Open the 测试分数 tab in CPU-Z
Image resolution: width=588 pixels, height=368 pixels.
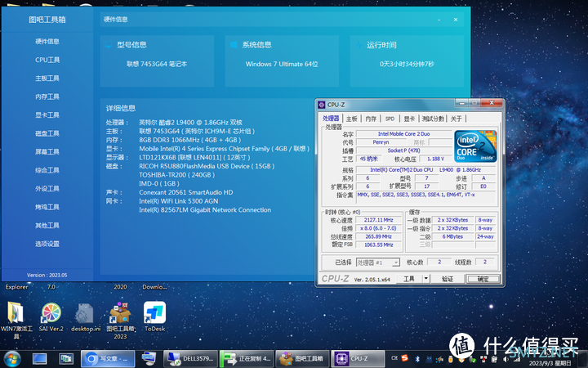click(433, 119)
